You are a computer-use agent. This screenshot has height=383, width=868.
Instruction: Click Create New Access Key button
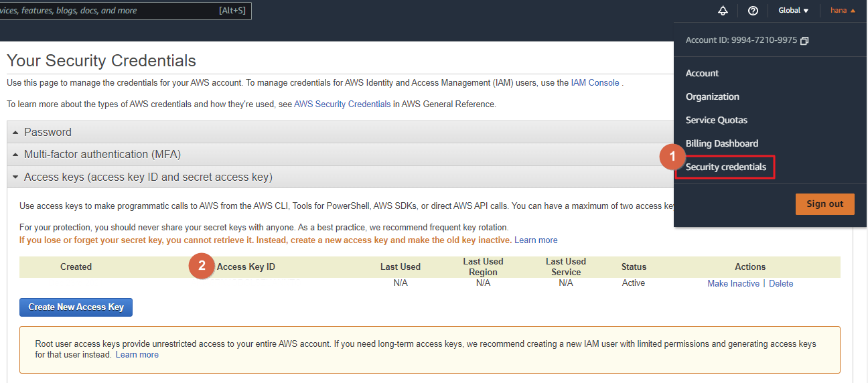(x=76, y=307)
